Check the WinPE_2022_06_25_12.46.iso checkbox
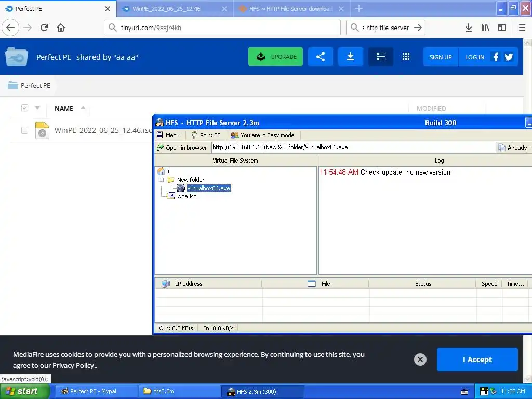The image size is (532, 399). coord(24,130)
